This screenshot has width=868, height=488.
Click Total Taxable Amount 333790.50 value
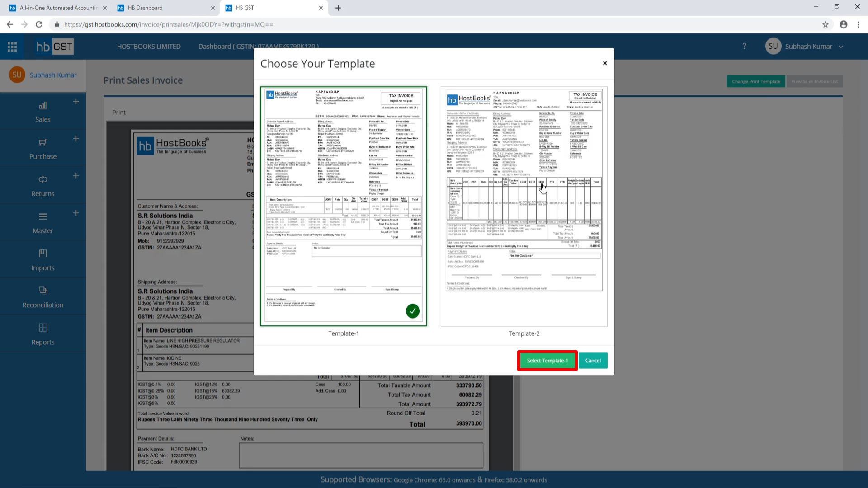click(469, 385)
